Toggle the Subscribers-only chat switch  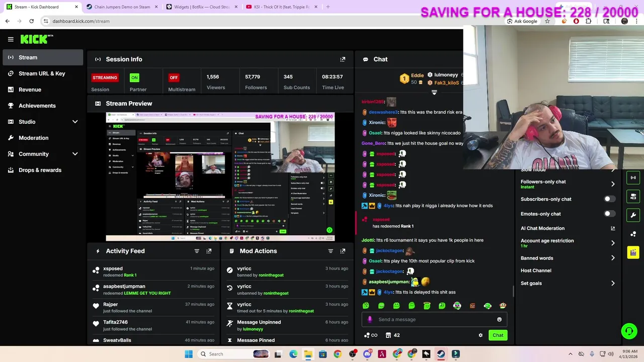(x=609, y=199)
